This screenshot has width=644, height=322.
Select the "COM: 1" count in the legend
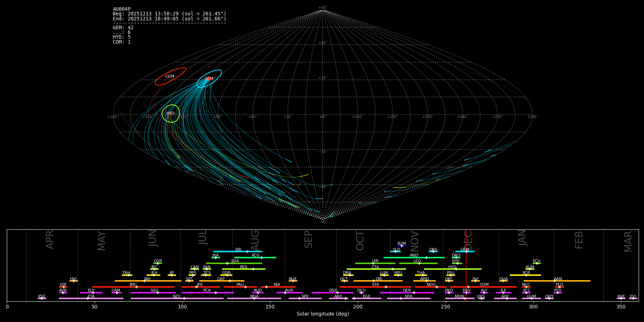pos(122,42)
